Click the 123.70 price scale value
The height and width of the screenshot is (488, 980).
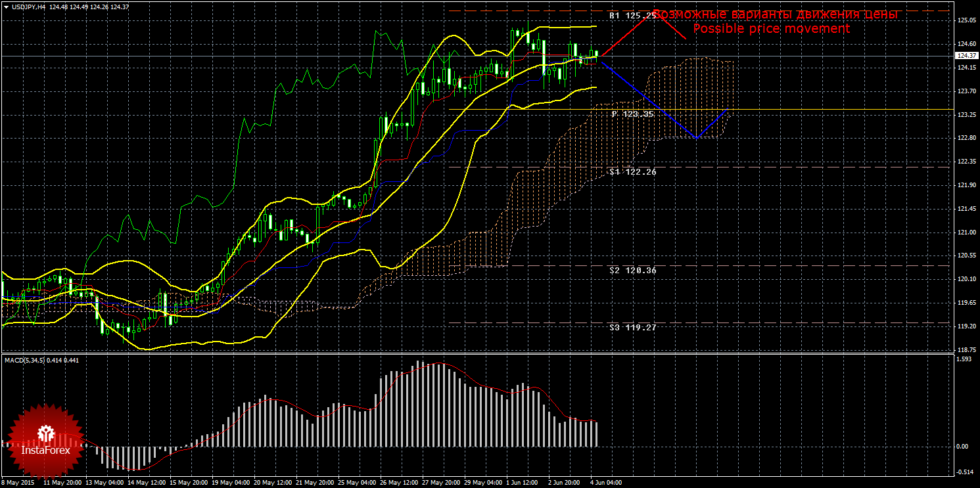pos(966,91)
